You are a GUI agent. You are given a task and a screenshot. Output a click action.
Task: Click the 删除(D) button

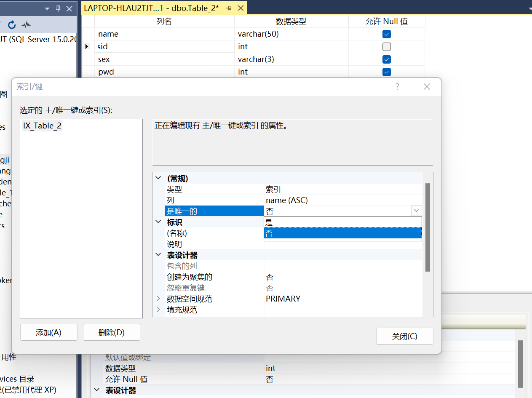(x=112, y=332)
